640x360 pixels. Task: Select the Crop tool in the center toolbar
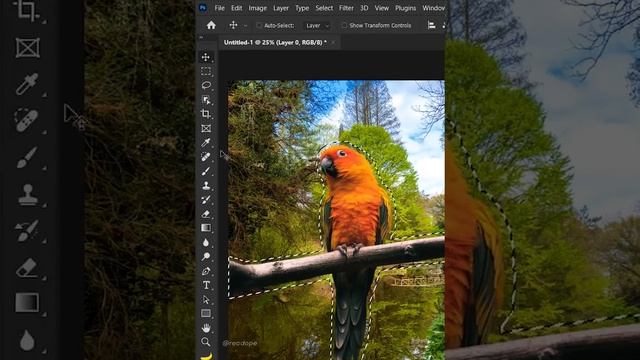206,114
